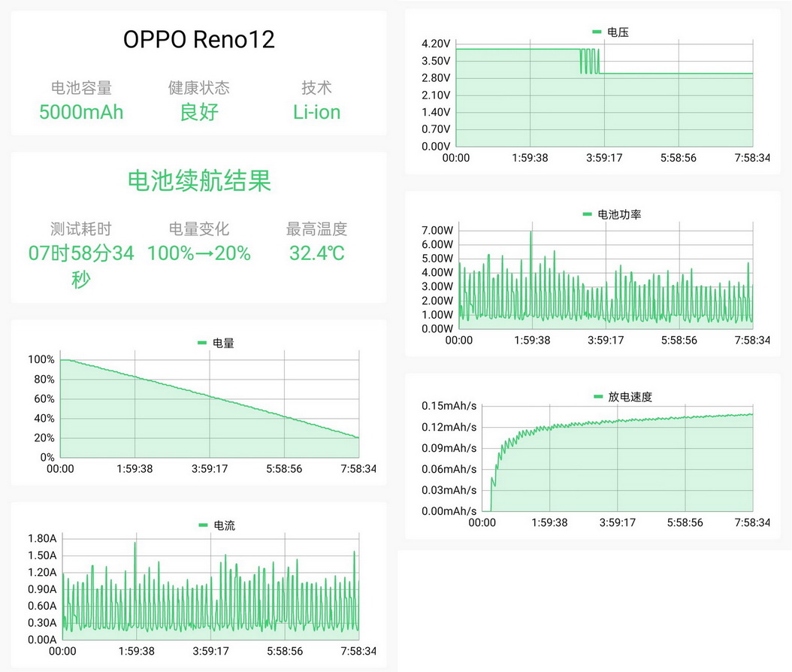Click the 放电速度 legend label

[x=630, y=397]
